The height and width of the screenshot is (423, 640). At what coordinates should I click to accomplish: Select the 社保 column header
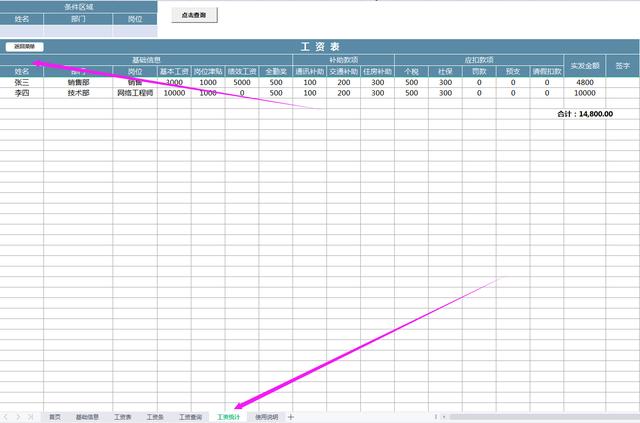coord(445,71)
